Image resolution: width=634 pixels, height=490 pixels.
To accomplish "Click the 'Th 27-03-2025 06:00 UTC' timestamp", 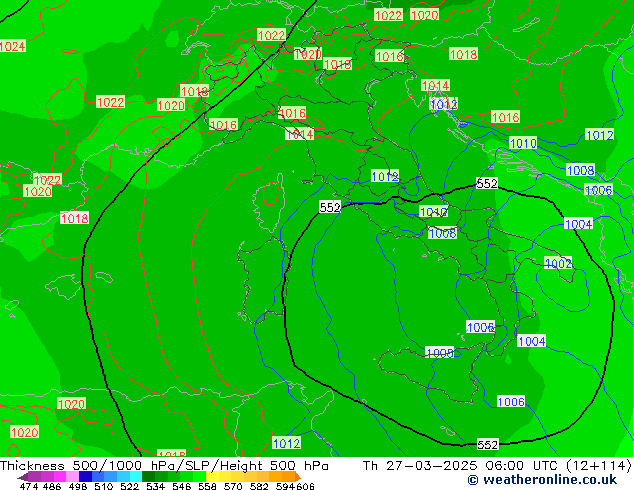I will (461, 466).
